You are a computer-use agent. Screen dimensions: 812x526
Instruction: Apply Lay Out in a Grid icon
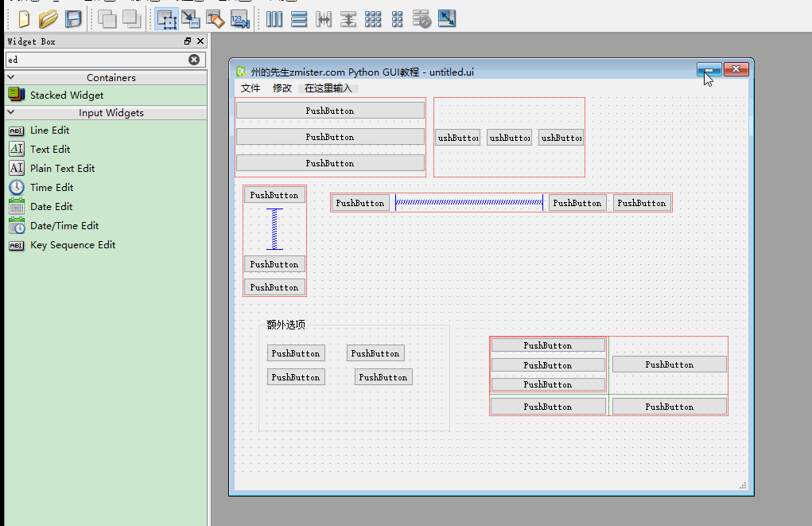[373, 19]
